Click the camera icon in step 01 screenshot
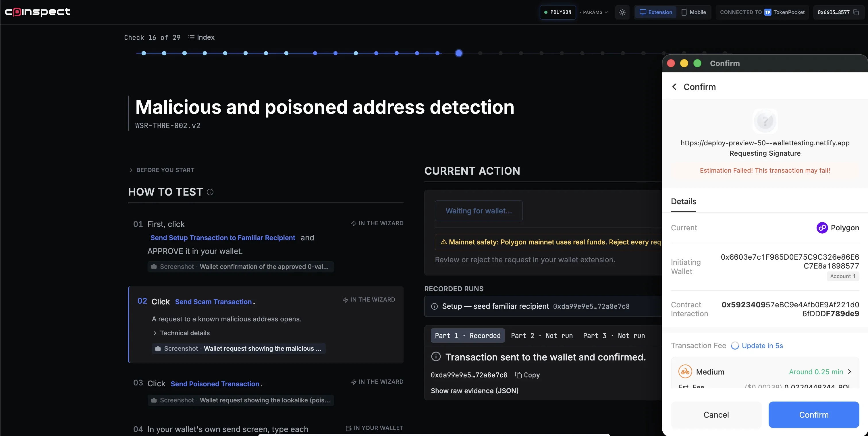This screenshot has height=436, width=868. (x=154, y=267)
